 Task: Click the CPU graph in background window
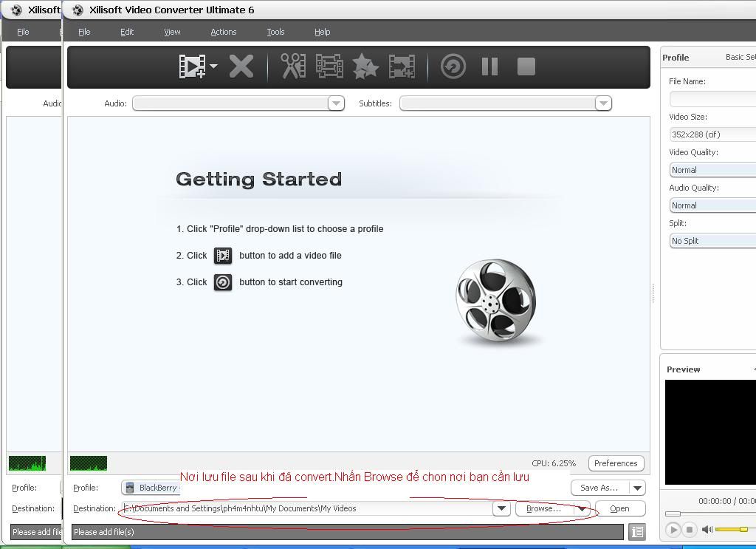tap(27, 463)
